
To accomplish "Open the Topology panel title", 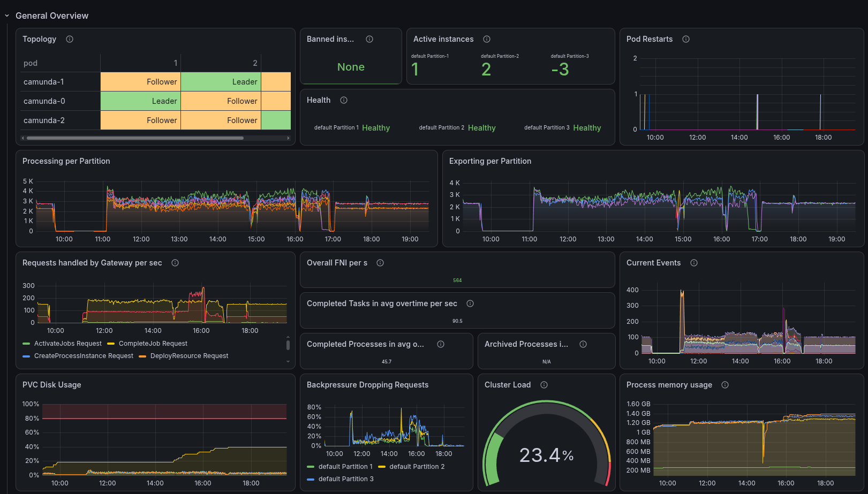I will coord(39,39).
